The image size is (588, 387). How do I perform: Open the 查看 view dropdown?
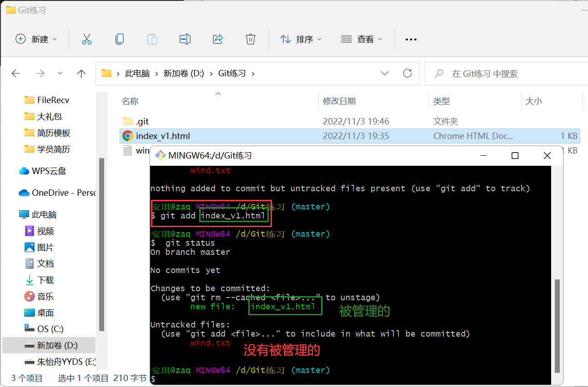click(362, 39)
